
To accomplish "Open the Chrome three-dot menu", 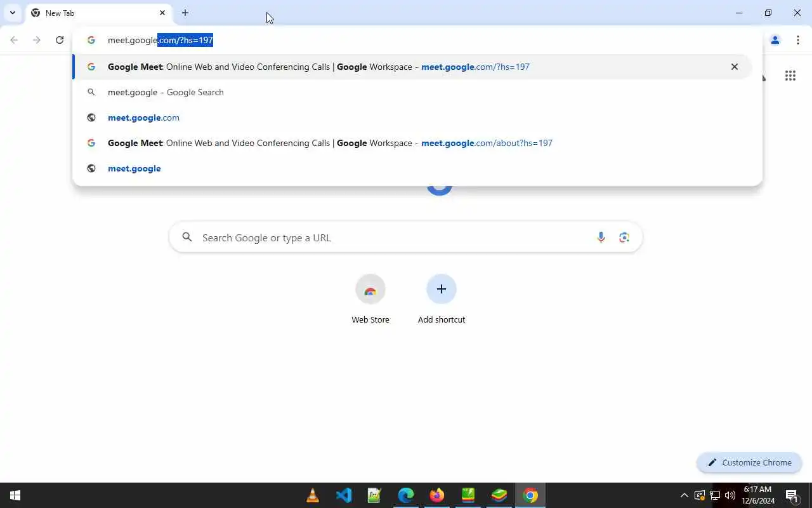I will (x=798, y=40).
